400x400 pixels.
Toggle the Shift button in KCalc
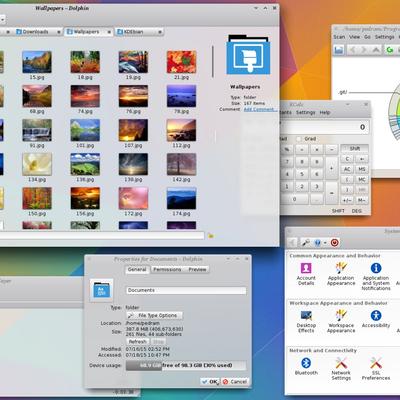click(x=354, y=148)
